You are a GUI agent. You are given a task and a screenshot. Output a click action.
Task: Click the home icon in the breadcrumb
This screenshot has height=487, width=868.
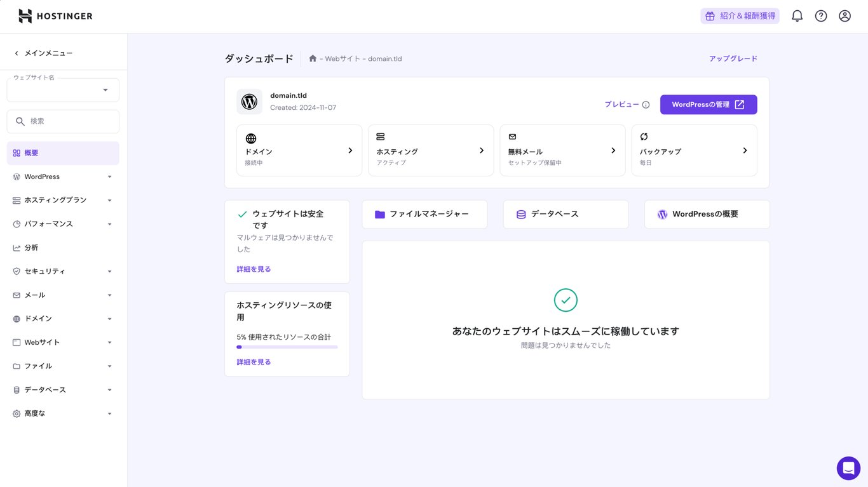(312, 58)
